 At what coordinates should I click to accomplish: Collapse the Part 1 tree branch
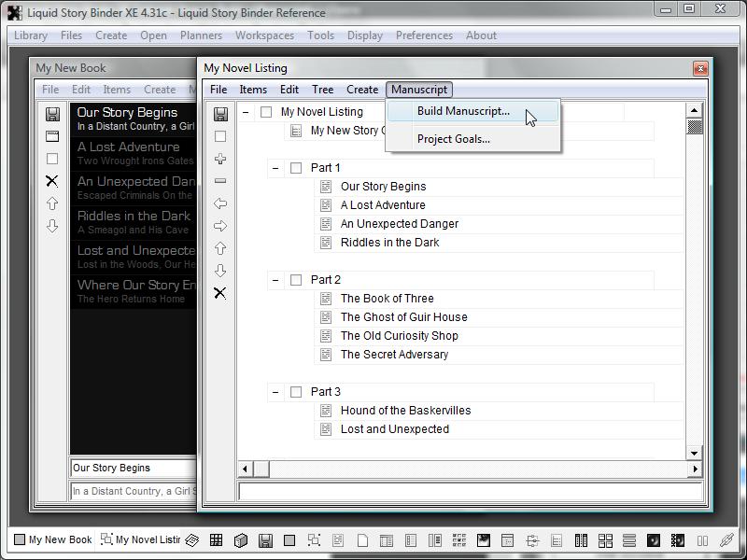(275, 168)
